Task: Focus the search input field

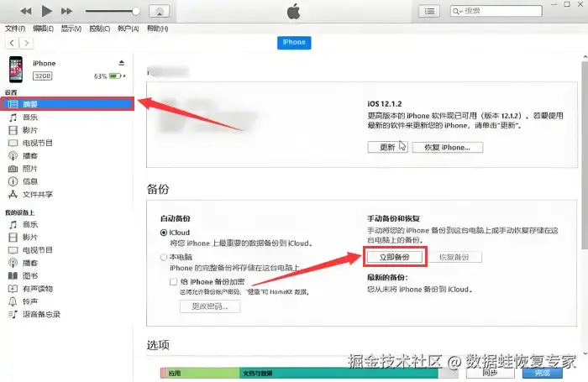Action: pyautogui.click(x=496, y=11)
